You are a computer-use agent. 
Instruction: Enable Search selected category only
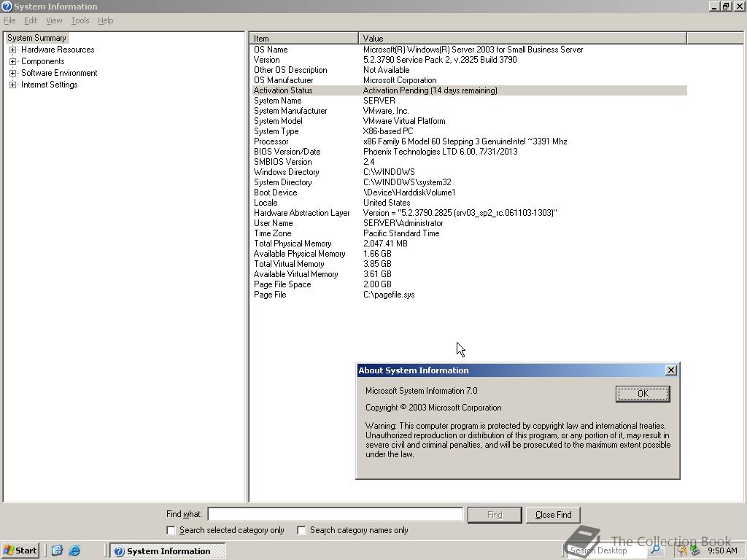pos(171,530)
